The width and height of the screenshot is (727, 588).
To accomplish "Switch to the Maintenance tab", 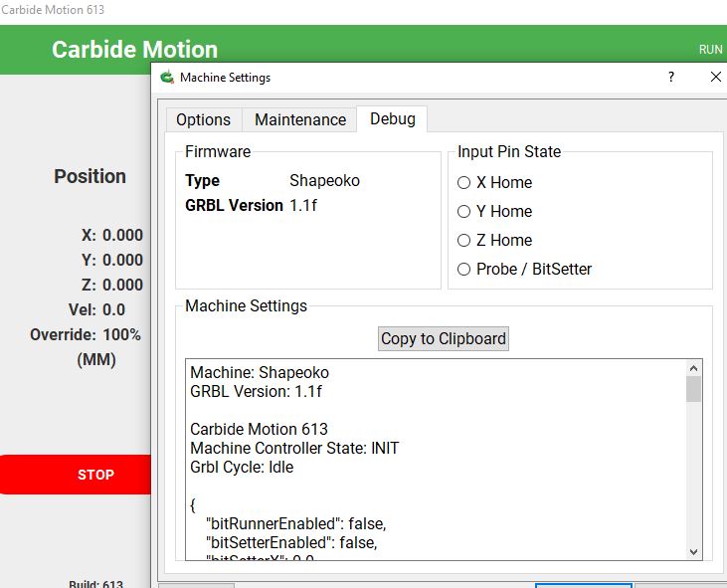I will coord(300,119).
